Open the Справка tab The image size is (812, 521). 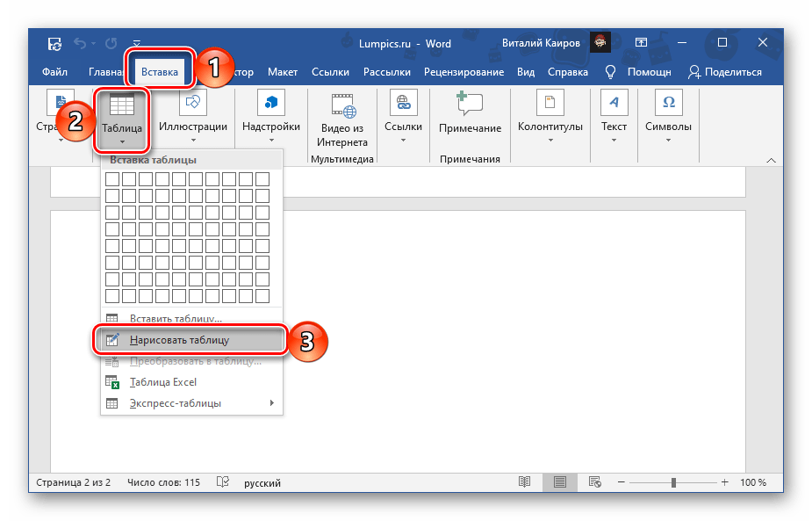568,72
